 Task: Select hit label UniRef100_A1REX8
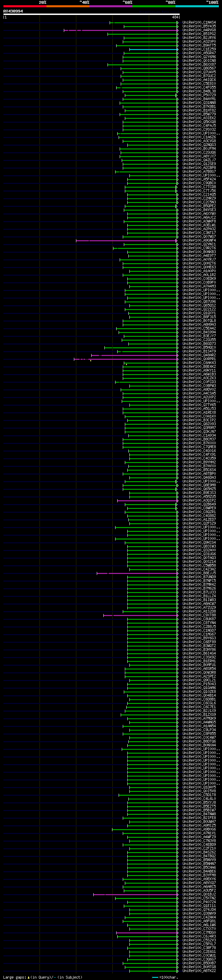click(x=199, y=412)
